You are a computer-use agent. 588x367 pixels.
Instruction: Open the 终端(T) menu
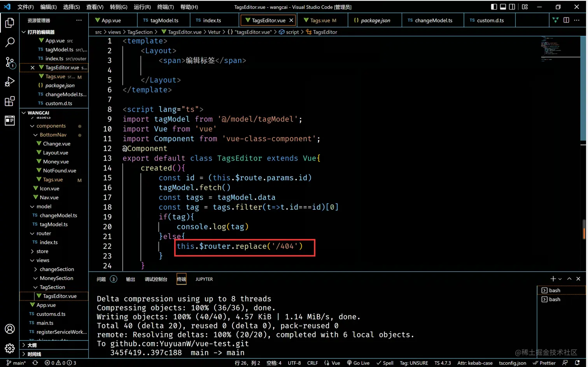[165, 7]
